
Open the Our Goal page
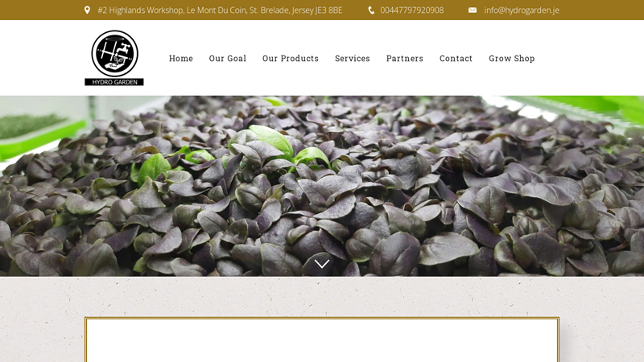point(228,59)
